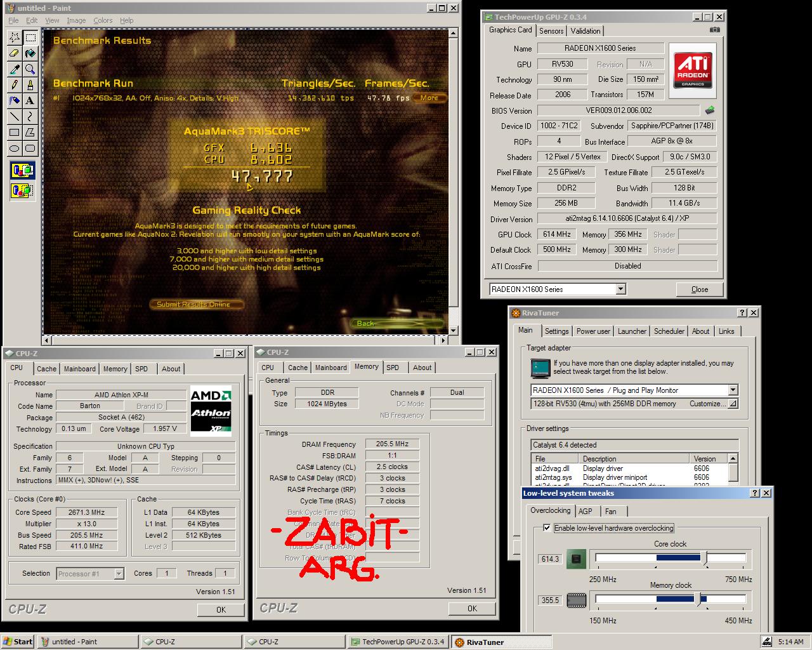The width and height of the screenshot is (812, 650).
Task: Click the system tray icon beside the clock
Action: coord(767,642)
